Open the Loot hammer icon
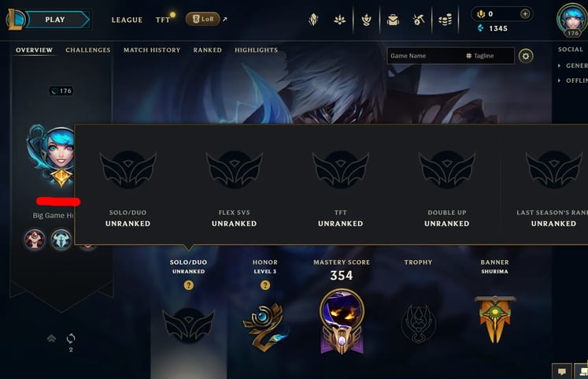 click(x=419, y=20)
